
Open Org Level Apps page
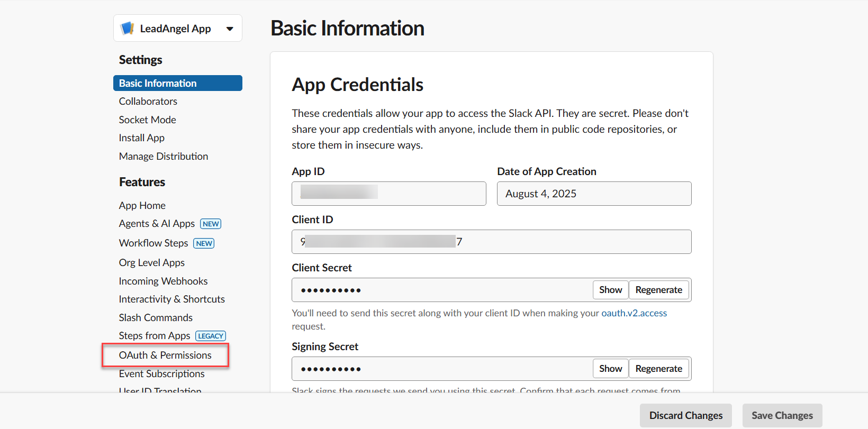tap(152, 262)
